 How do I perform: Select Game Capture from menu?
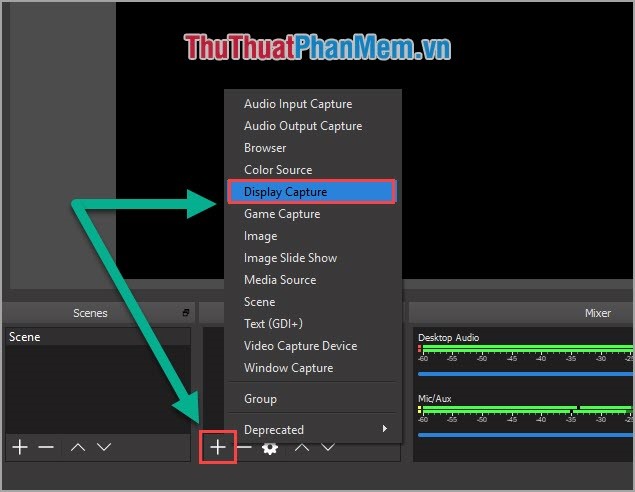pyautogui.click(x=313, y=214)
